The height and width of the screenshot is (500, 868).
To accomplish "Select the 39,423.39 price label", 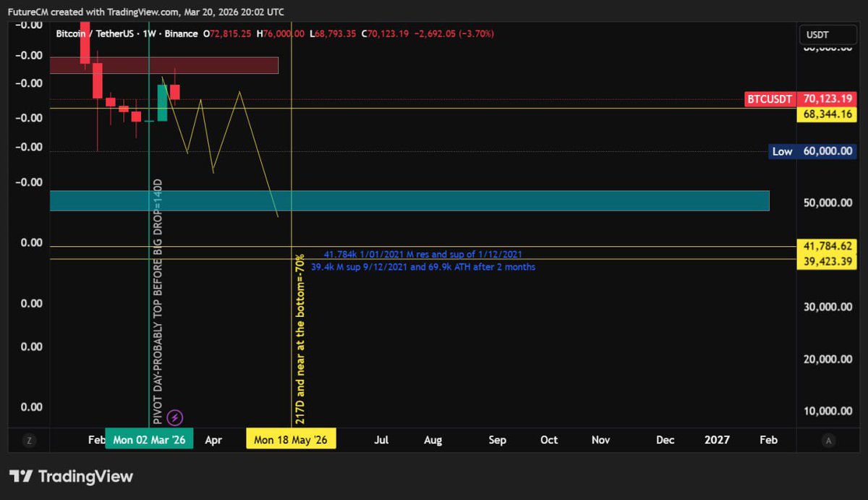I will click(x=828, y=260).
